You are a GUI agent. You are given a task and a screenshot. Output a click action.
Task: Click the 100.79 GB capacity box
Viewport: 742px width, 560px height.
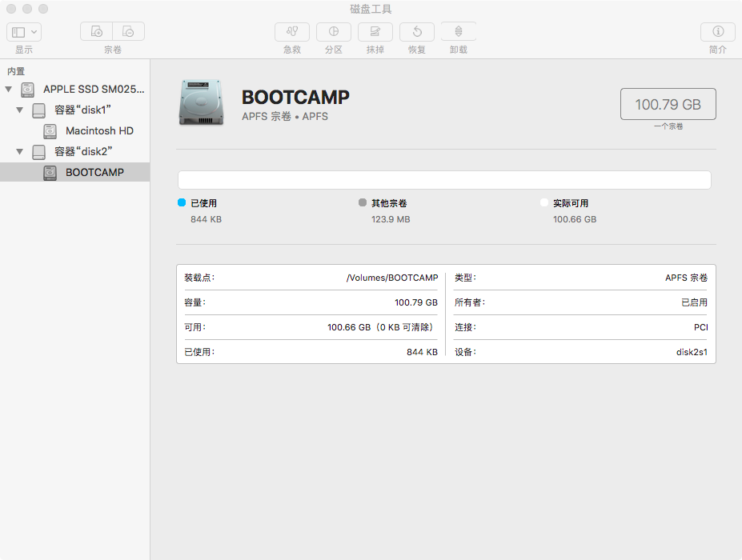pos(668,104)
